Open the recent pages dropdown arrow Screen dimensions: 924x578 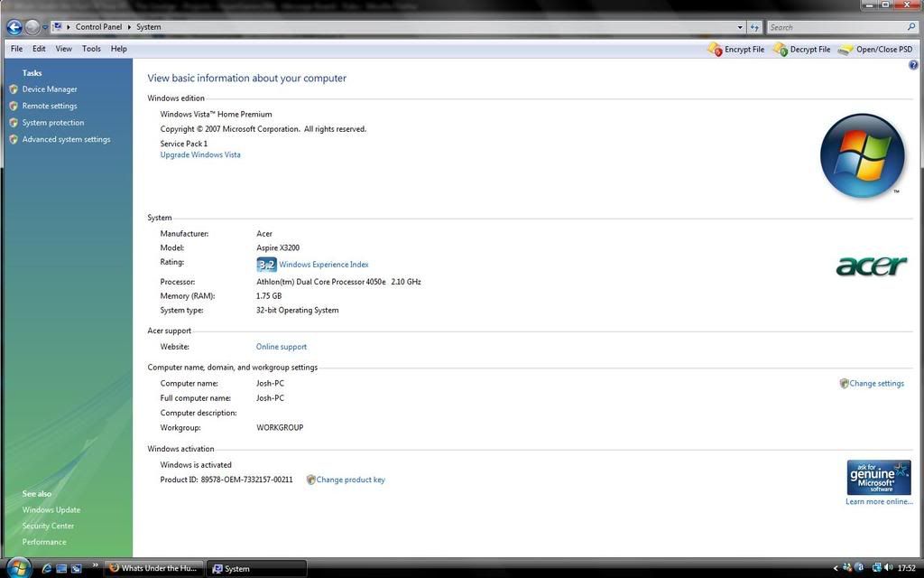[x=45, y=27]
